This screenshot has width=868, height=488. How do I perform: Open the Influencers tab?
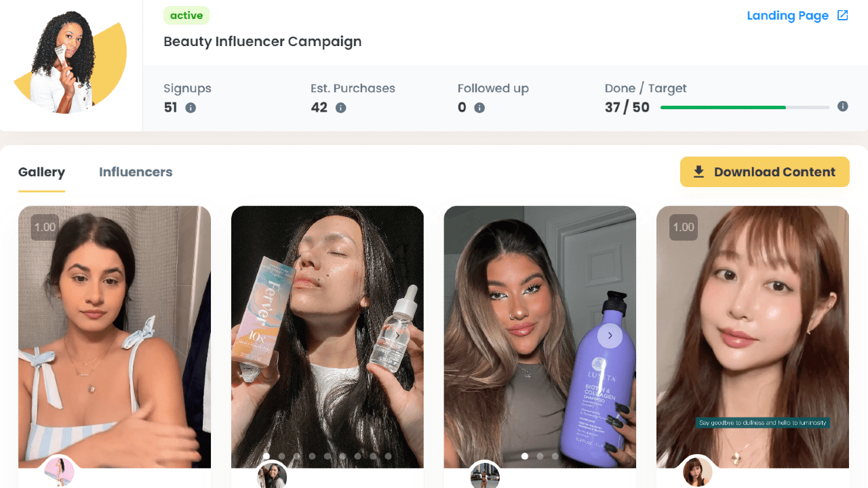(136, 172)
